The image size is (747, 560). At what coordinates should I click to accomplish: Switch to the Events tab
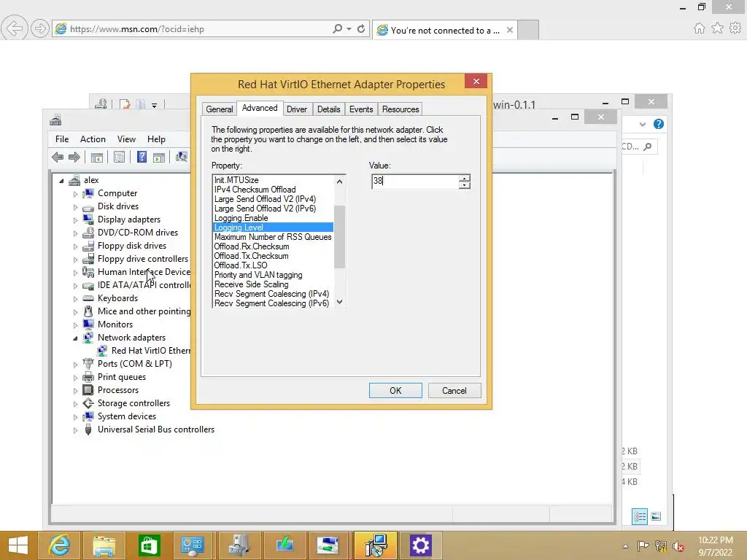coord(361,109)
